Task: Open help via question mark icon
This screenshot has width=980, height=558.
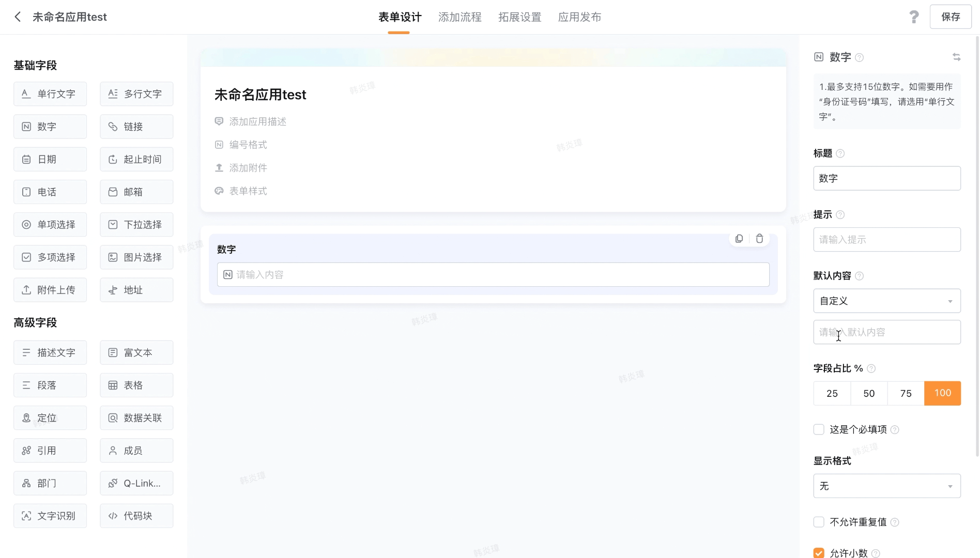Action: pyautogui.click(x=914, y=17)
